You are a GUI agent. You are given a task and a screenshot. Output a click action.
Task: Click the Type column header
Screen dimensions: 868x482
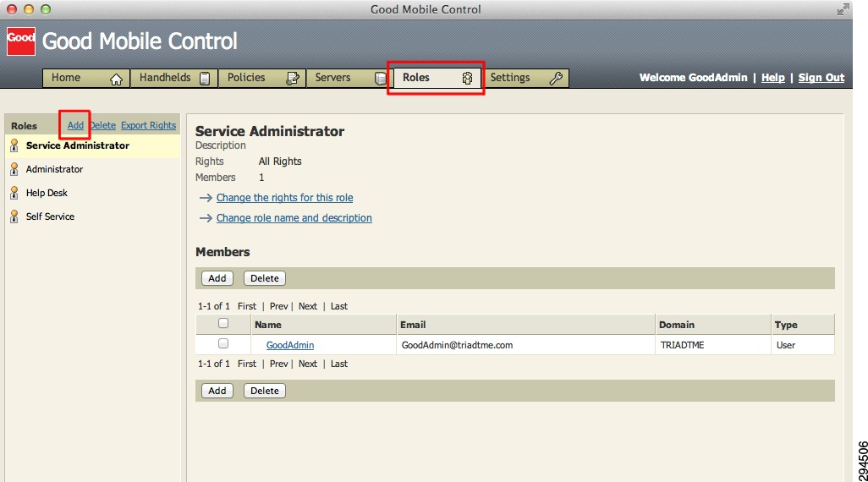(803, 325)
